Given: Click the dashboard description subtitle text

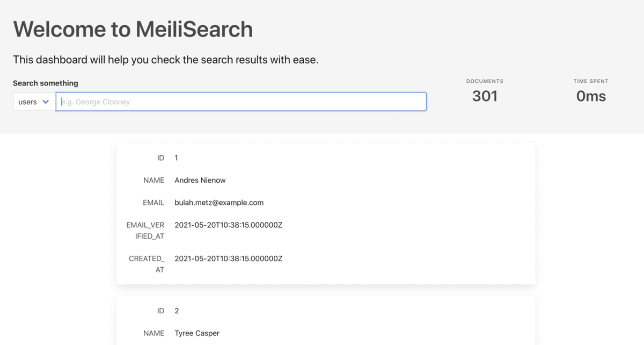Looking at the screenshot, I should pos(165,60).
